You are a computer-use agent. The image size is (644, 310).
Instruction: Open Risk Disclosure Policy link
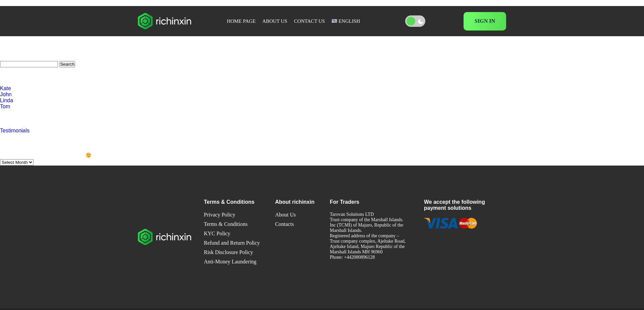tap(228, 252)
